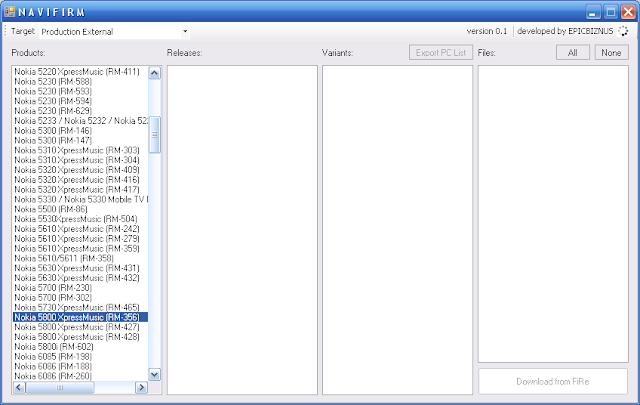Click the Navifirm app icon in title bar
Viewport: 640px width, 405px height.
click(x=9, y=11)
